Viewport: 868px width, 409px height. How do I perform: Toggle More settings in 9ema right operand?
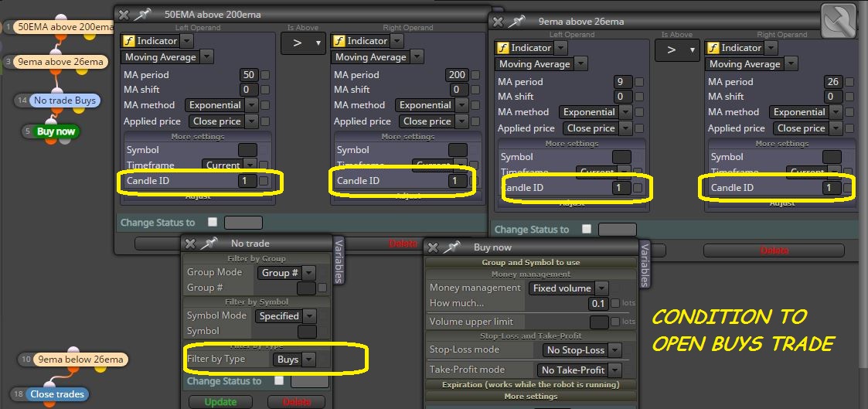click(x=781, y=144)
